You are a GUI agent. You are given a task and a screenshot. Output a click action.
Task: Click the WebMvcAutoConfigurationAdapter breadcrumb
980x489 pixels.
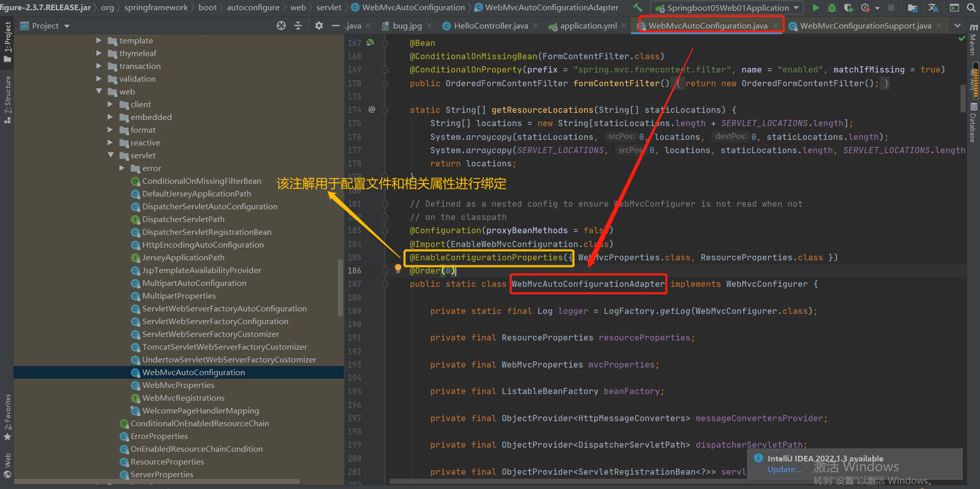pyautogui.click(x=552, y=8)
